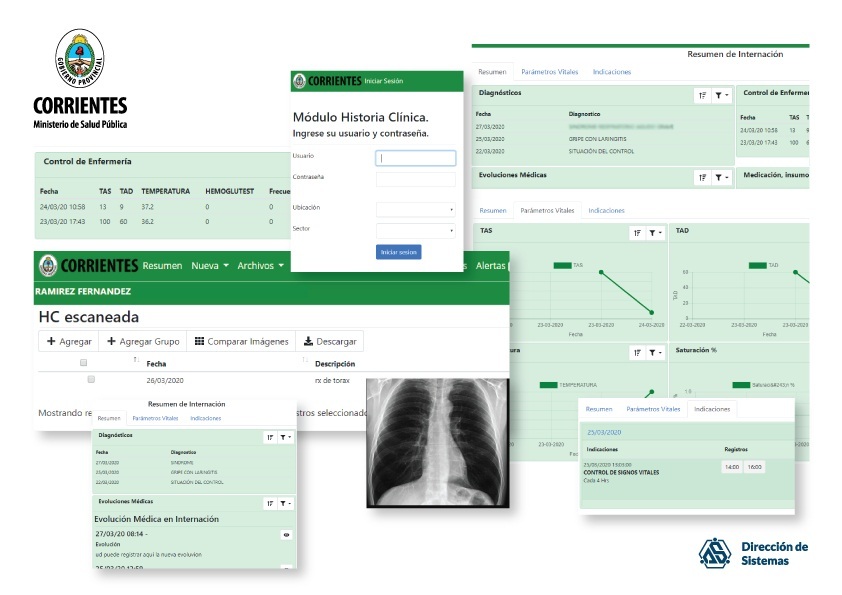Toggle the eye icon on the 27/03/20 08:14 evolution

(x=286, y=535)
